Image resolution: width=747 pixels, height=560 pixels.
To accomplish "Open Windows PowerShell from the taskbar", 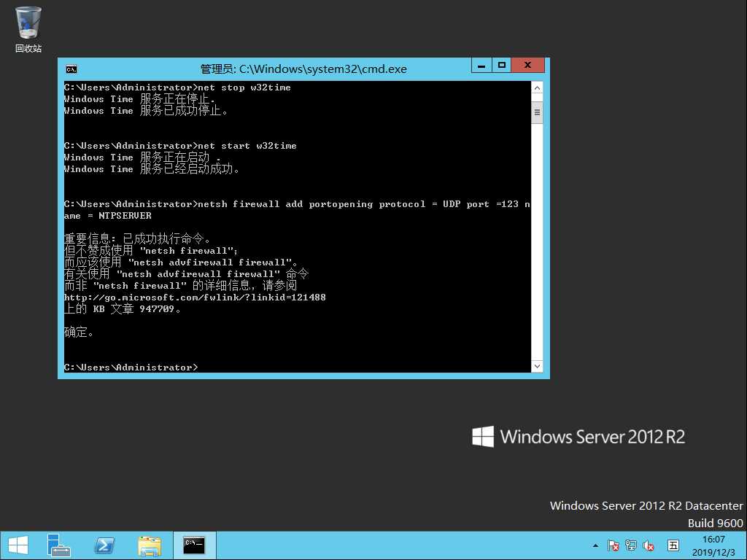I will click(104, 545).
